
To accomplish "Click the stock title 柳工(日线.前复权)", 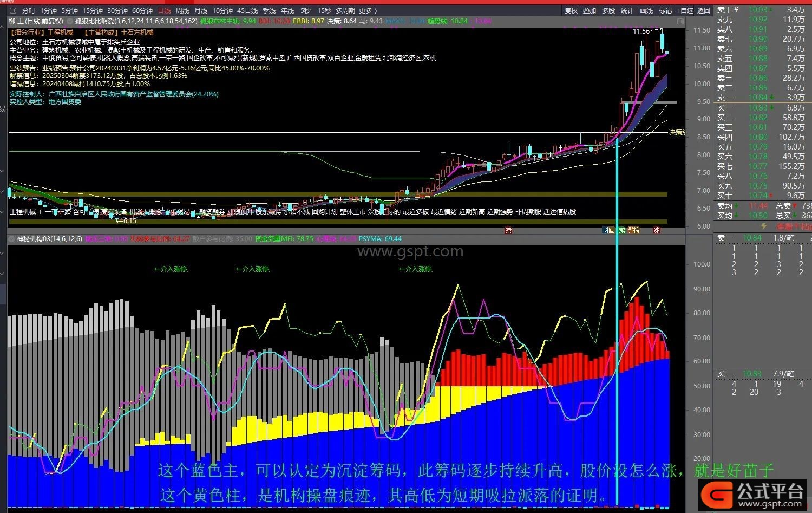I will pos(36,21).
